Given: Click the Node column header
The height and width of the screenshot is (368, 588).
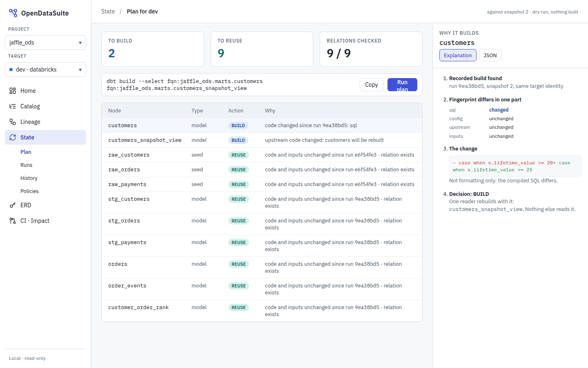Looking at the screenshot, I should click(x=114, y=111).
